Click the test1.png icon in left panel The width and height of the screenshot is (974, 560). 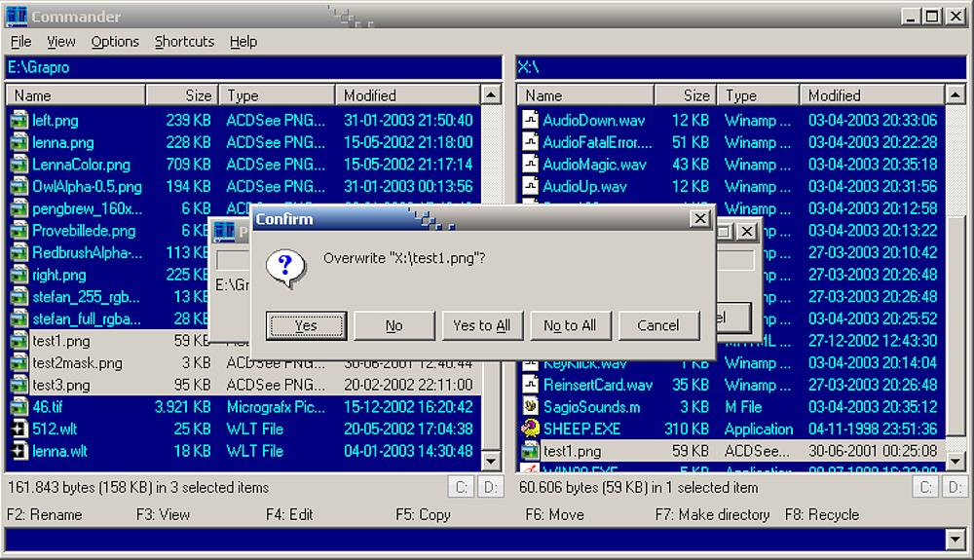pyautogui.click(x=19, y=341)
